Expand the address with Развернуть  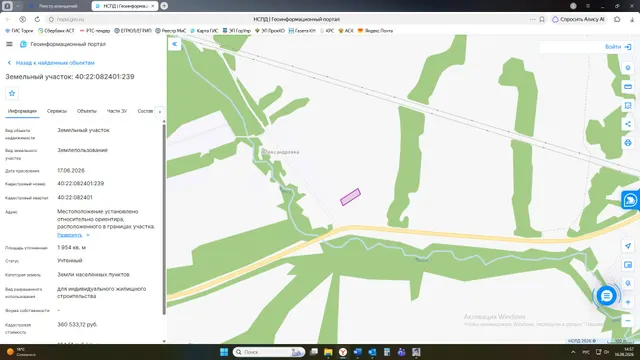(x=73, y=235)
